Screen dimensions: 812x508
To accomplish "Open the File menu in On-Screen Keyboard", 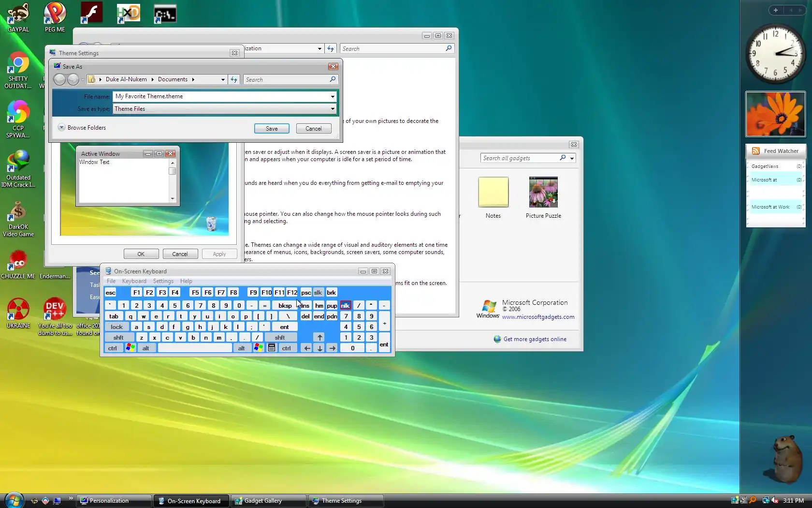I will click(111, 281).
